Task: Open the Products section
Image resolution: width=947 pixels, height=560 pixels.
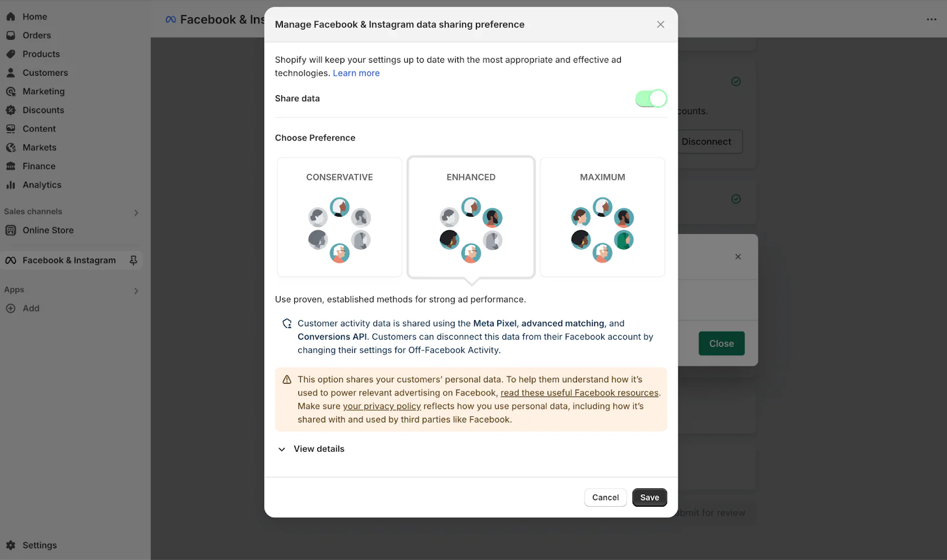Action: click(x=40, y=54)
